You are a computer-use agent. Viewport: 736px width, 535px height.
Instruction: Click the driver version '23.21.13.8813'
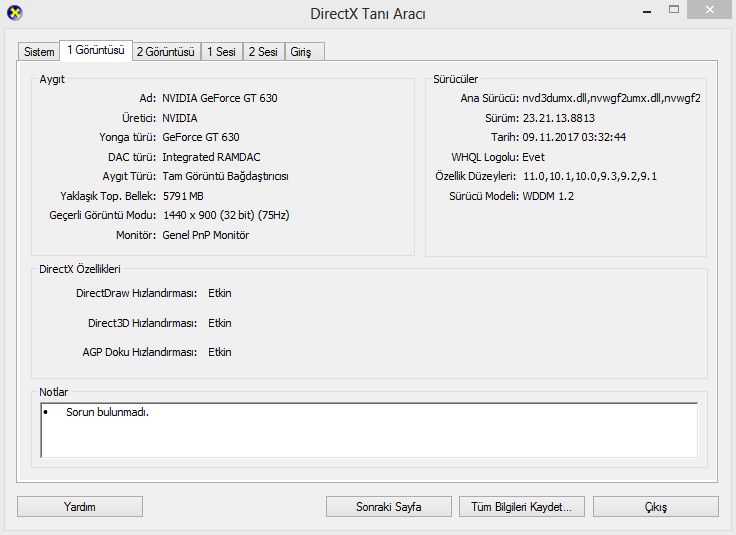pos(559,118)
